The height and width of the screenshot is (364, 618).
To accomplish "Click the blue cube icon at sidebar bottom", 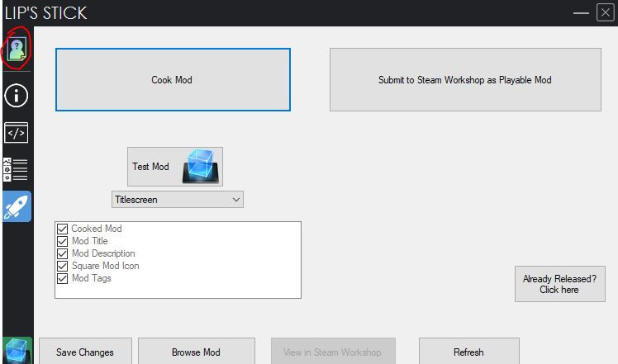I will coord(17,351).
